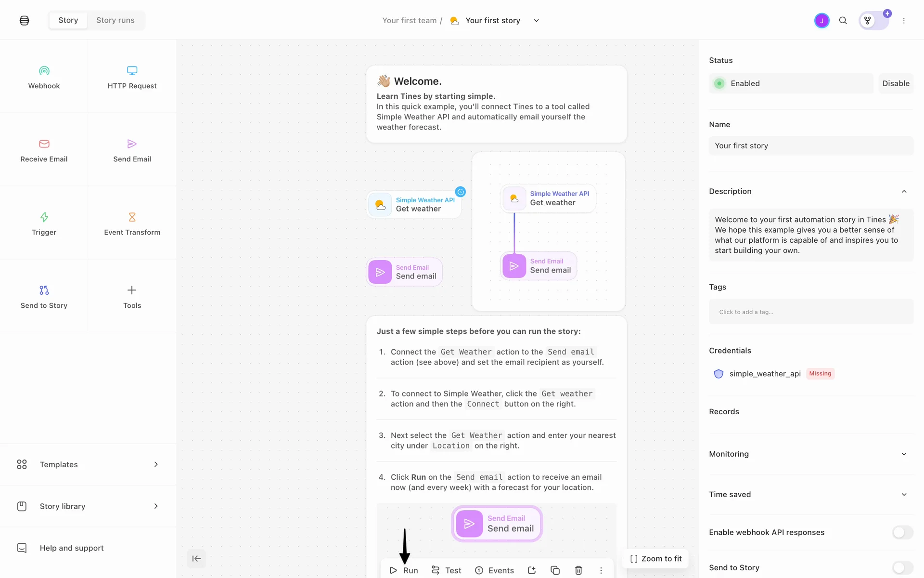Image resolution: width=924 pixels, height=578 pixels.
Task: Select the Receive Email action icon
Action: pyautogui.click(x=44, y=144)
